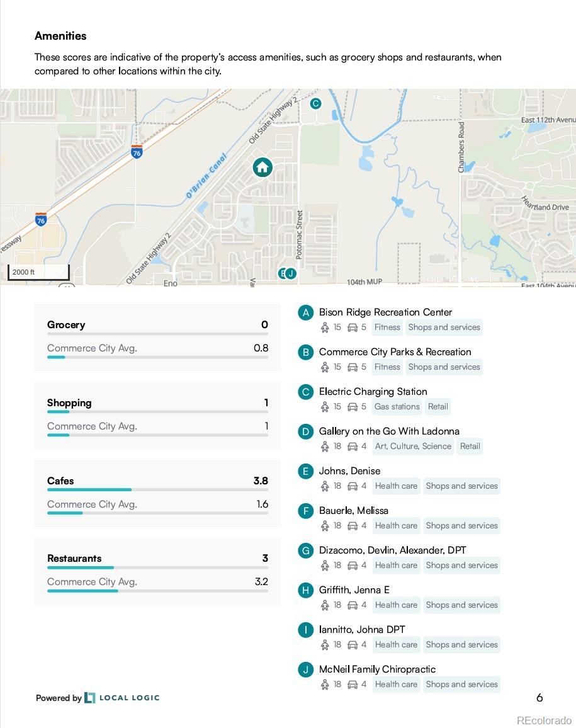The height and width of the screenshot is (728, 576).
Task: Click the Local Logic logo icon
Action: click(89, 698)
